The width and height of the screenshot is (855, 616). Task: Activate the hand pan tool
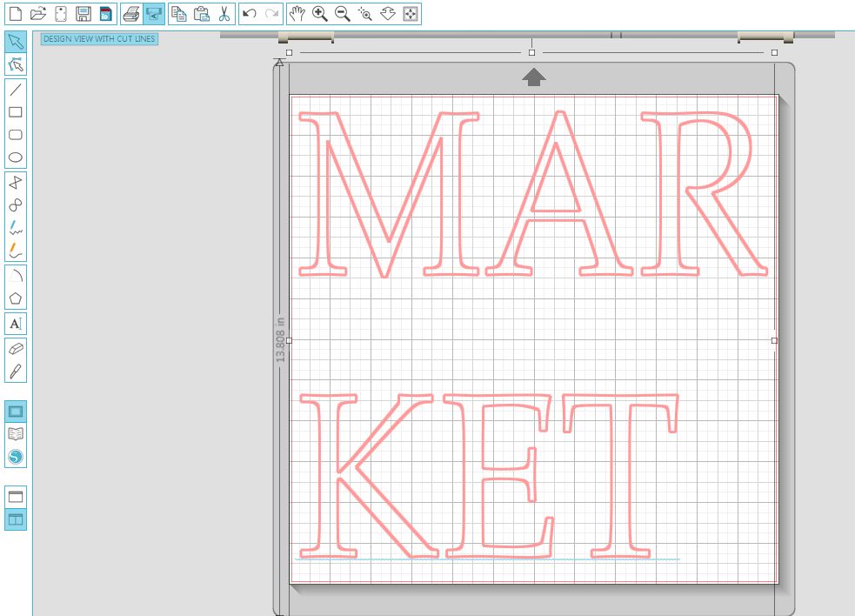[x=297, y=14]
